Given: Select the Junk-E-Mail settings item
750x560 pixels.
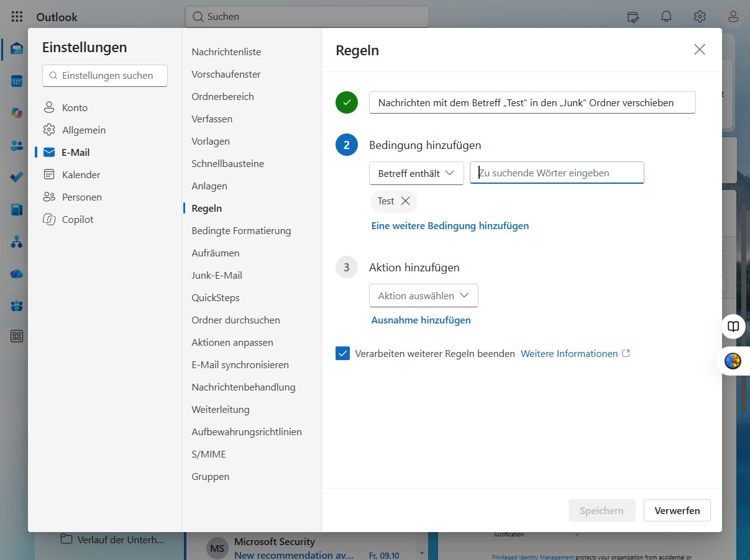Looking at the screenshot, I should point(217,275).
